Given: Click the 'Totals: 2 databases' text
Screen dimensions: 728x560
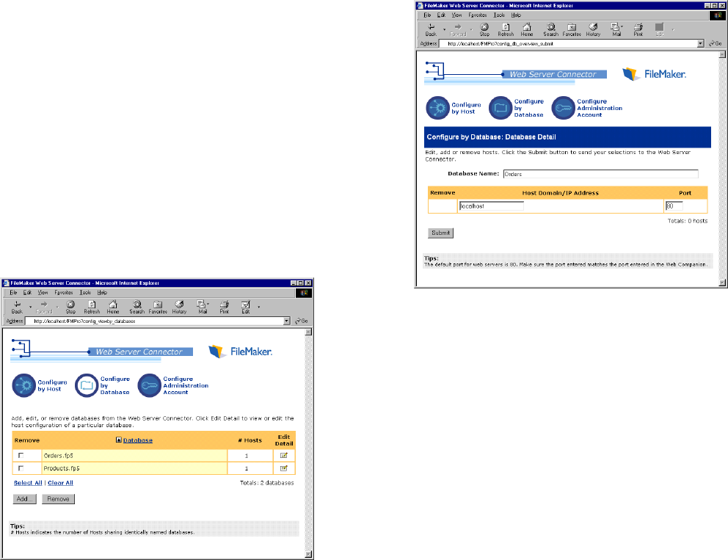Looking at the screenshot, I should 267,483.
